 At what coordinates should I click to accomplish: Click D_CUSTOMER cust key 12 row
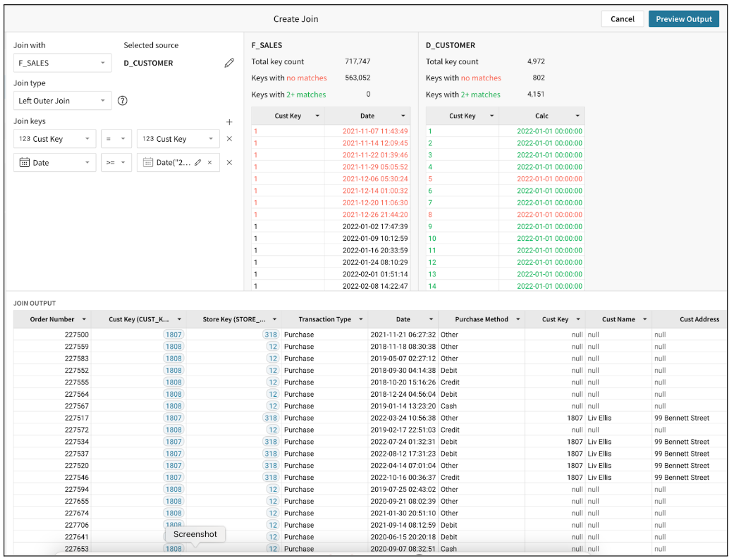505,262
